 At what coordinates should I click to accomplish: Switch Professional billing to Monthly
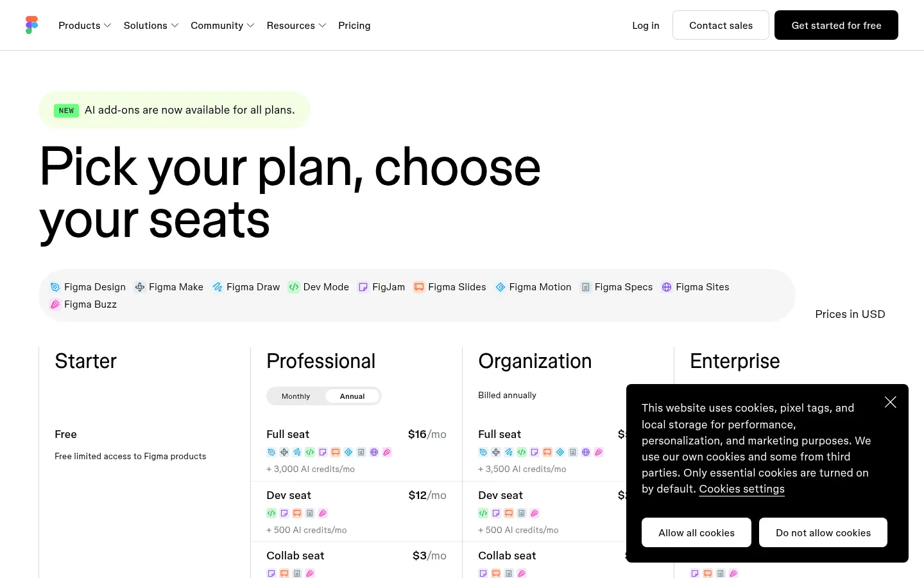click(296, 396)
